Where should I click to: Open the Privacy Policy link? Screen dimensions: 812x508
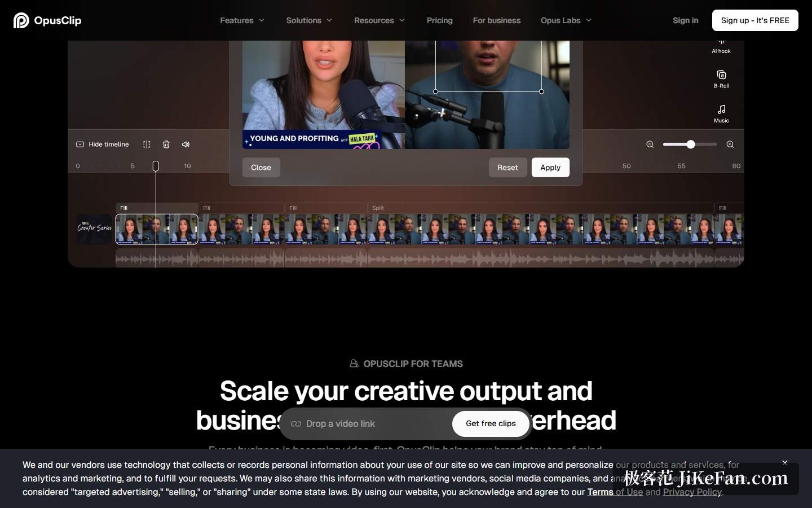(x=692, y=492)
